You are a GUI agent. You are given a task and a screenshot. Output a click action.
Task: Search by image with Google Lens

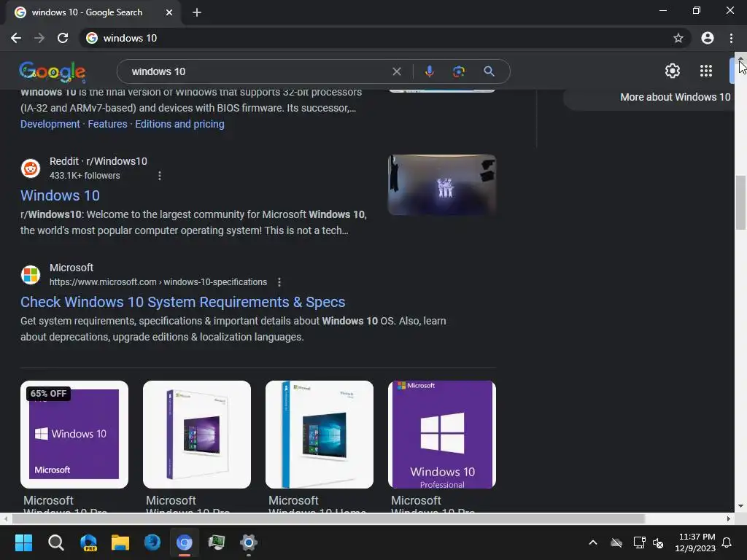point(458,71)
